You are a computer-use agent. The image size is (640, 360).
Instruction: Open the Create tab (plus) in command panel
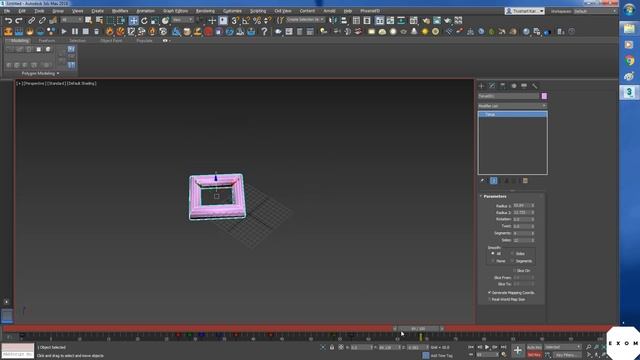(481, 86)
